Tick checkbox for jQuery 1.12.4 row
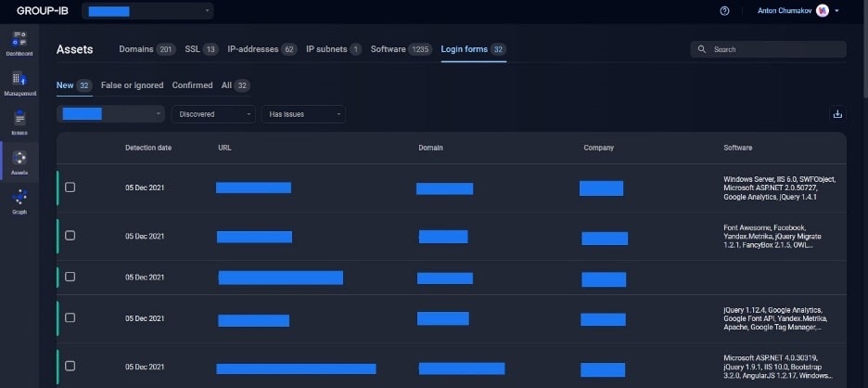 [70, 317]
